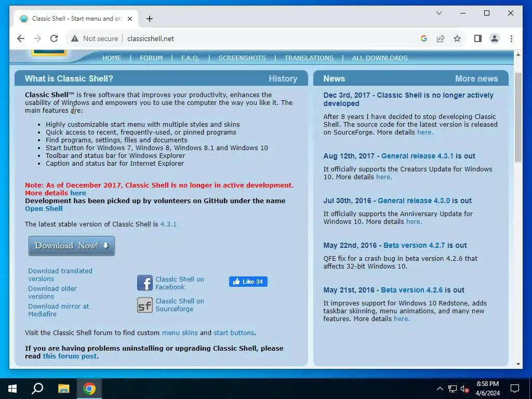The height and width of the screenshot is (399, 532).
Task: Open the start buttons link
Action: pyautogui.click(x=234, y=333)
